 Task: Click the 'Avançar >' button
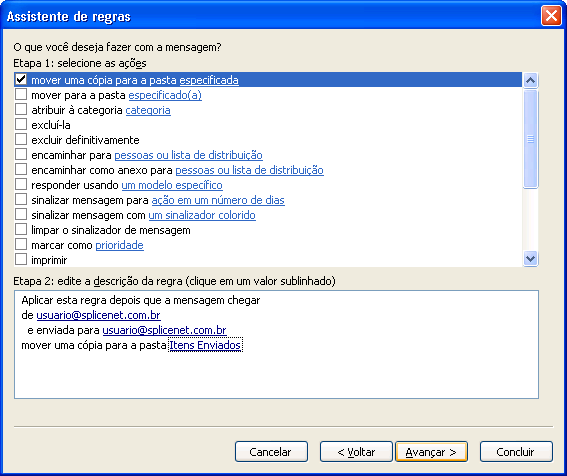pos(431,451)
